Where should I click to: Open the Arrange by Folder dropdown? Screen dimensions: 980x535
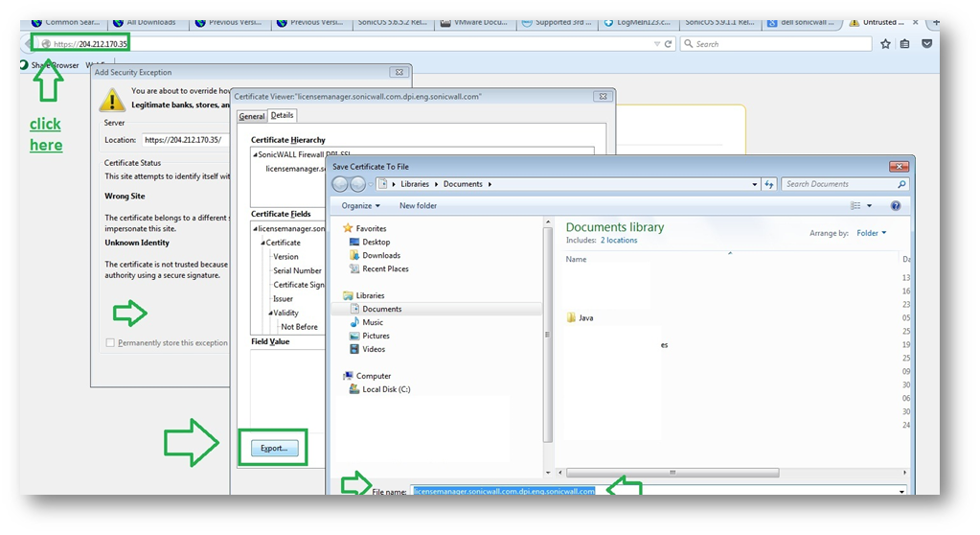click(871, 233)
